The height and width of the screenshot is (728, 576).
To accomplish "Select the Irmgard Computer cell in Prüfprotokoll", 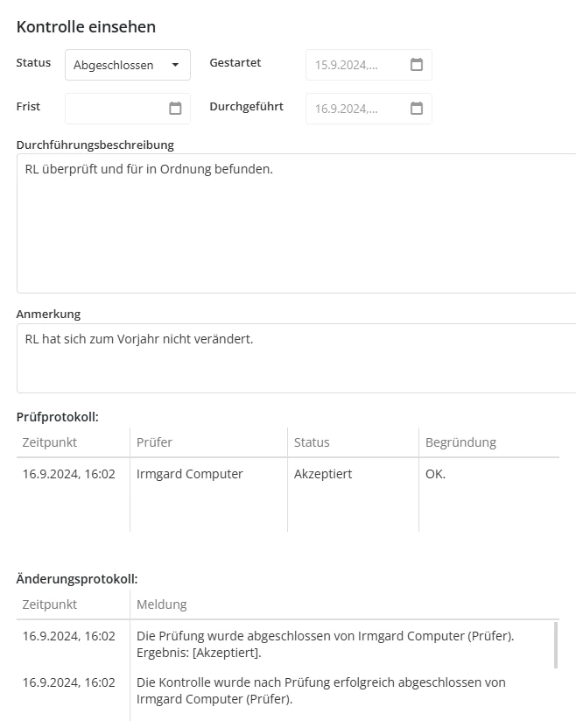I will tap(190, 474).
